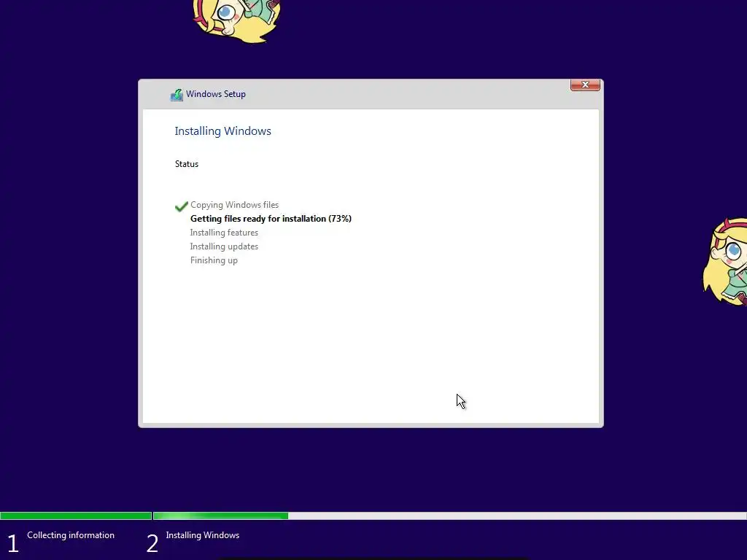
Task: Click the Windows Setup title icon
Action: click(x=177, y=95)
